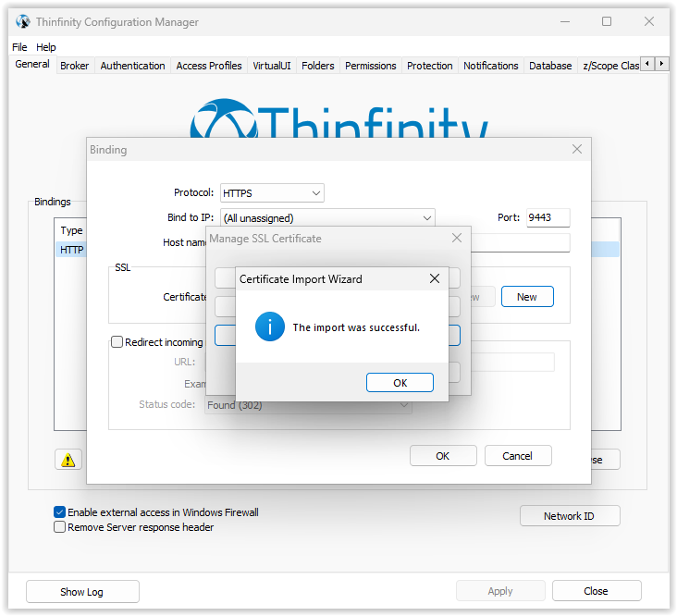The height and width of the screenshot is (616, 677).
Task: Click the Close button at bottom
Action: click(597, 591)
